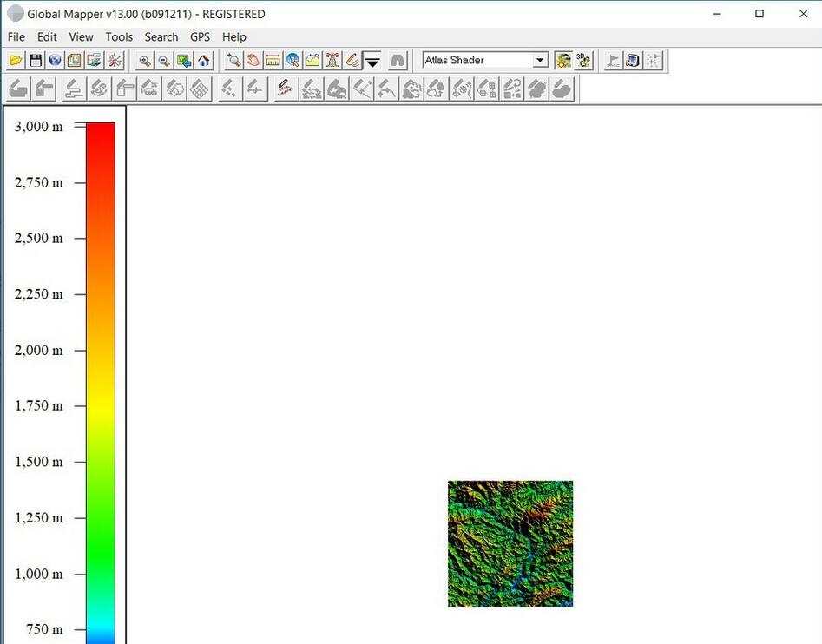Expand the digitizer tools dropdown arrow
822x644 pixels.
pos(372,61)
